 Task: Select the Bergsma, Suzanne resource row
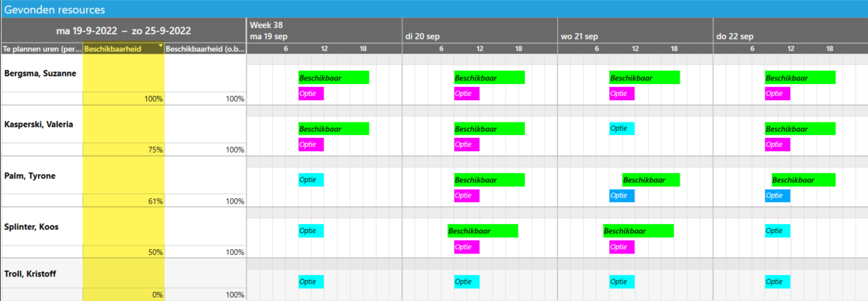pyautogui.click(x=41, y=73)
